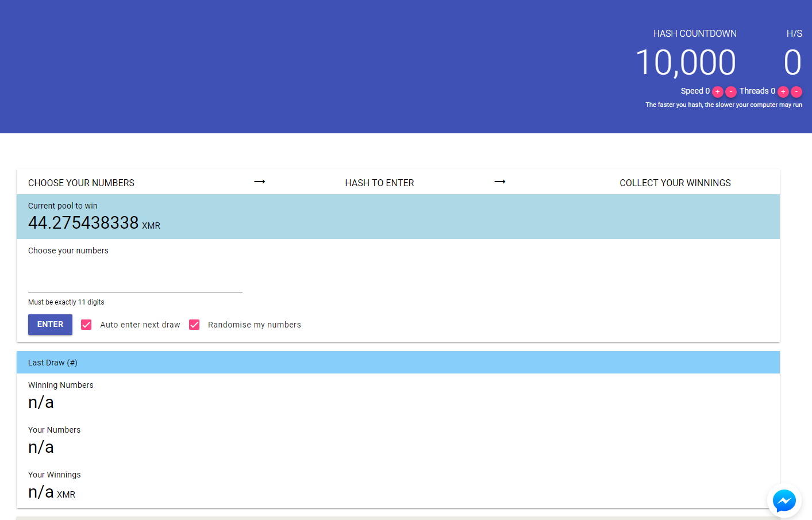This screenshot has height=520, width=812.
Task: Click the Speed 0 label
Action: click(x=695, y=91)
